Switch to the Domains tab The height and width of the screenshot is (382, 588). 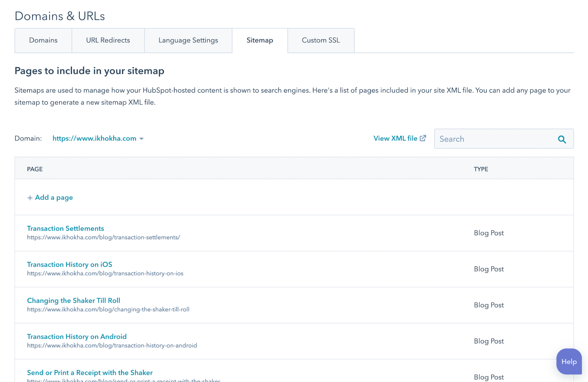click(x=43, y=40)
